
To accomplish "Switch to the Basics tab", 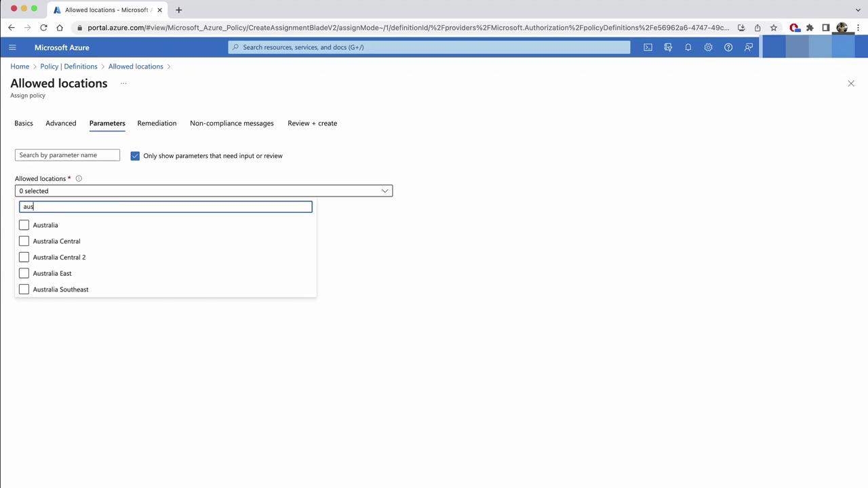I will [24, 123].
